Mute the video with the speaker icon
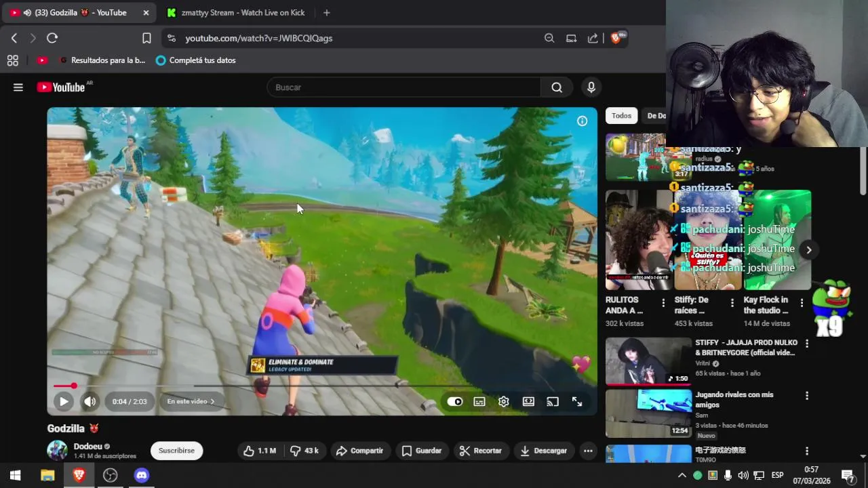This screenshot has width=868, height=488. [x=90, y=401]
